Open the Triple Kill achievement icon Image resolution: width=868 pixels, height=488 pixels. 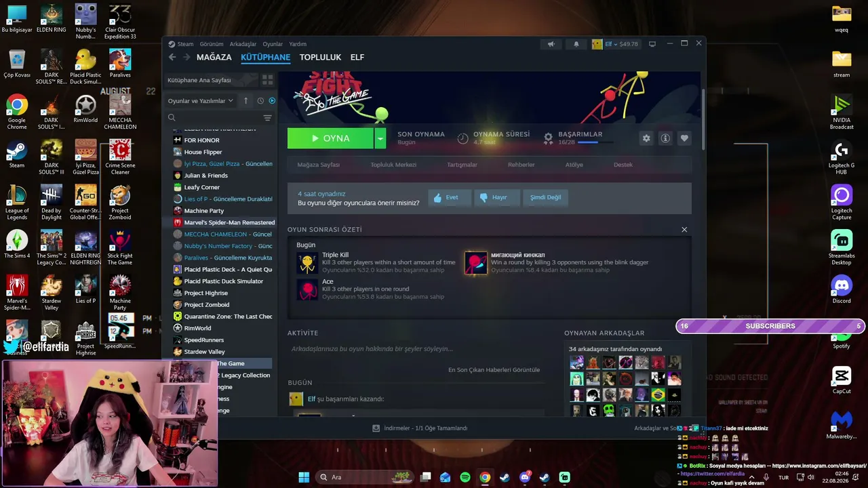(x=308, y=263)
